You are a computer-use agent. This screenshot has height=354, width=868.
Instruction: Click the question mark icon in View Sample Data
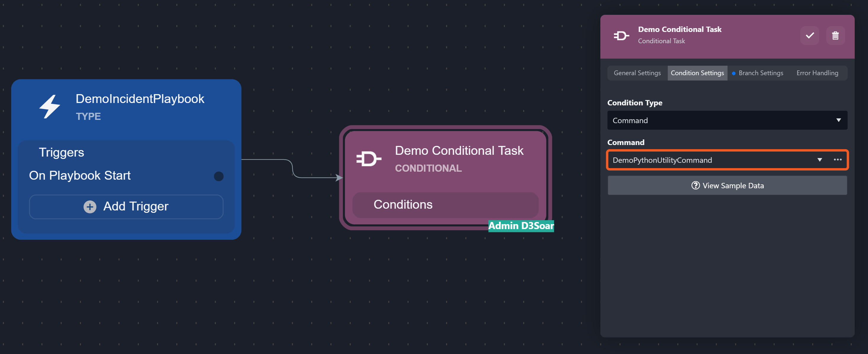point(695,185)
